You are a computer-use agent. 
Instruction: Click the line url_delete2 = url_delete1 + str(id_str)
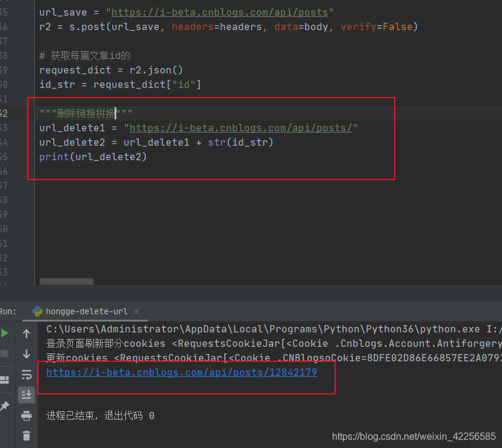tap(156, 142)
